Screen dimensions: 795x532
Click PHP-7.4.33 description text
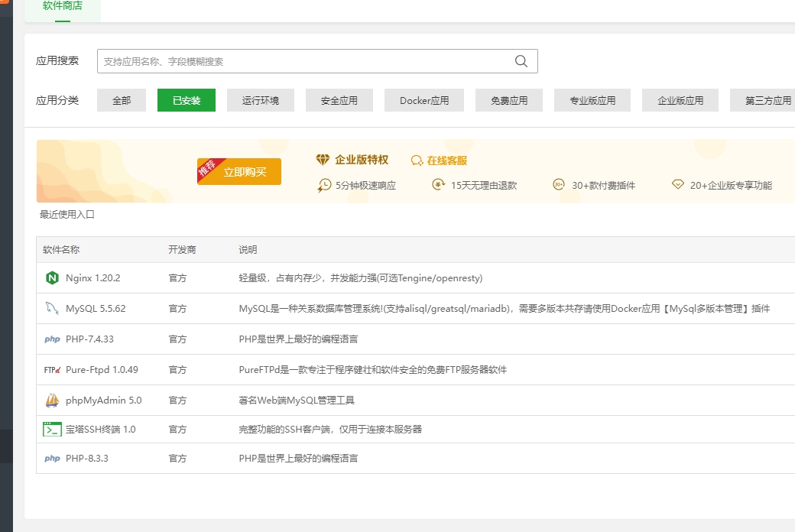[x=298, y=339]
